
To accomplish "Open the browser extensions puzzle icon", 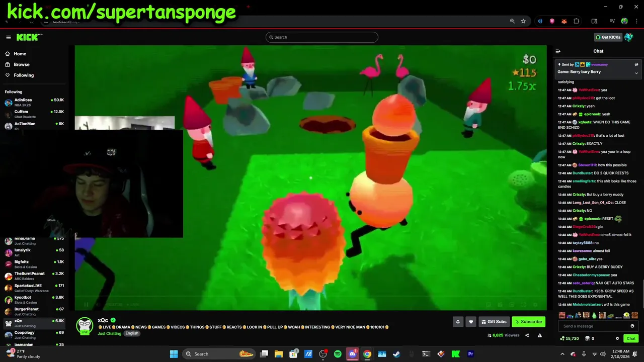I will click(x=577, y=21).
